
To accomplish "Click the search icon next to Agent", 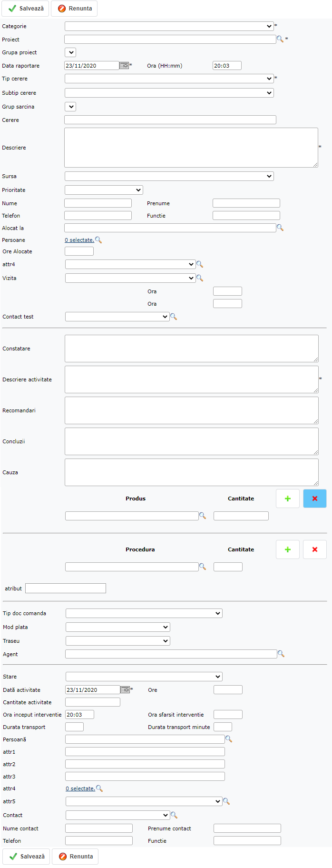I will (281, 654).
